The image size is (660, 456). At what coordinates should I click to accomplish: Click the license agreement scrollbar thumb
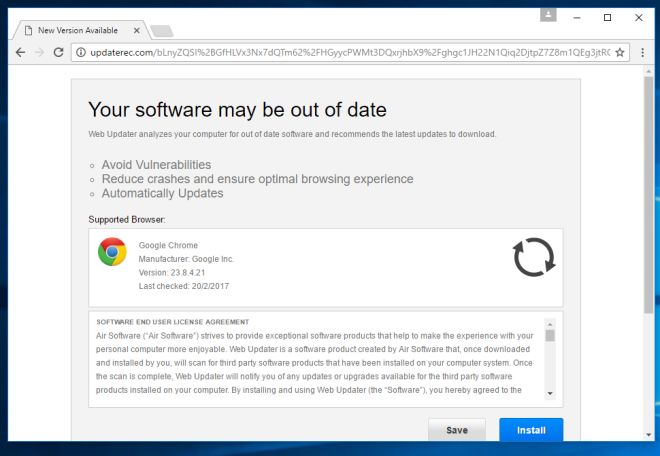(x=550, y=336)
